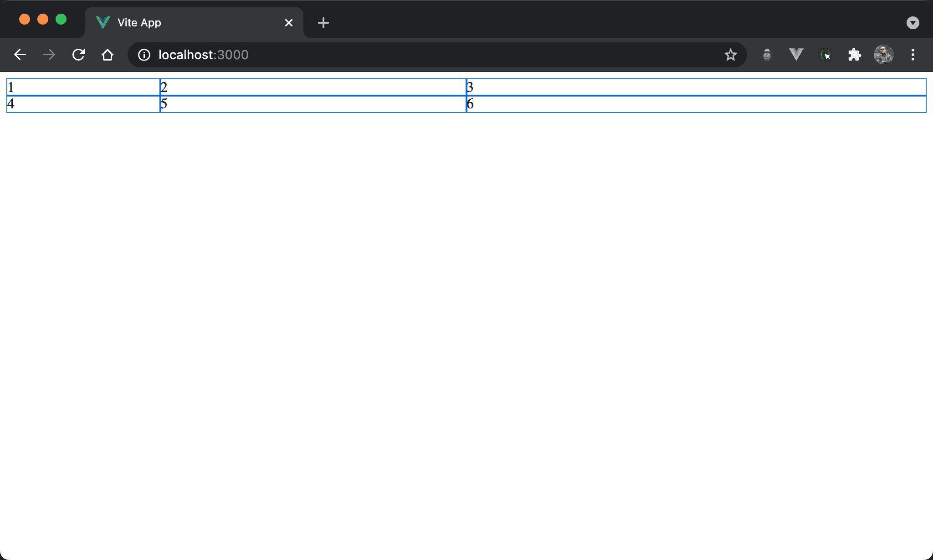Open the user profile avatar
The height and width of the screenshot is (560, 933).
[883, 55]
